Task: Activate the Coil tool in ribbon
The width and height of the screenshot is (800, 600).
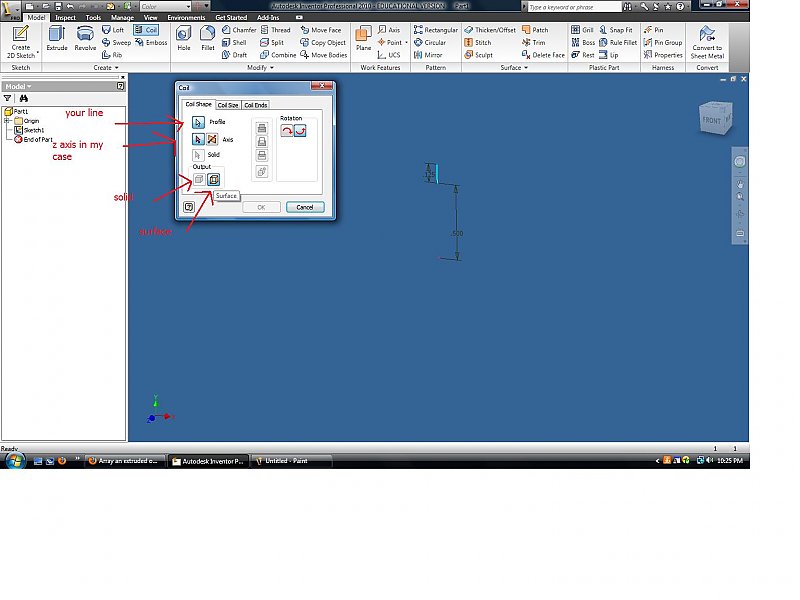Action: coord(146,30)
